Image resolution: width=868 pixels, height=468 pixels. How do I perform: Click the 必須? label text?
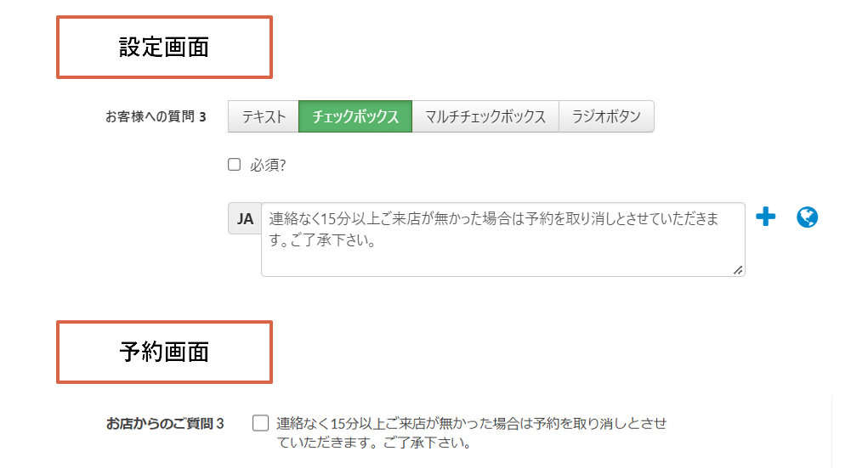(x=268, y=165)
